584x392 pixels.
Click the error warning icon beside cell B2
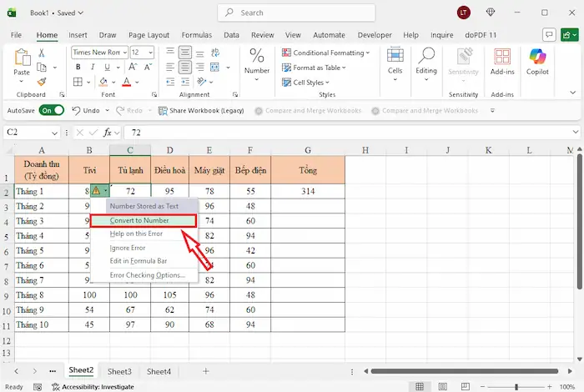97,191
